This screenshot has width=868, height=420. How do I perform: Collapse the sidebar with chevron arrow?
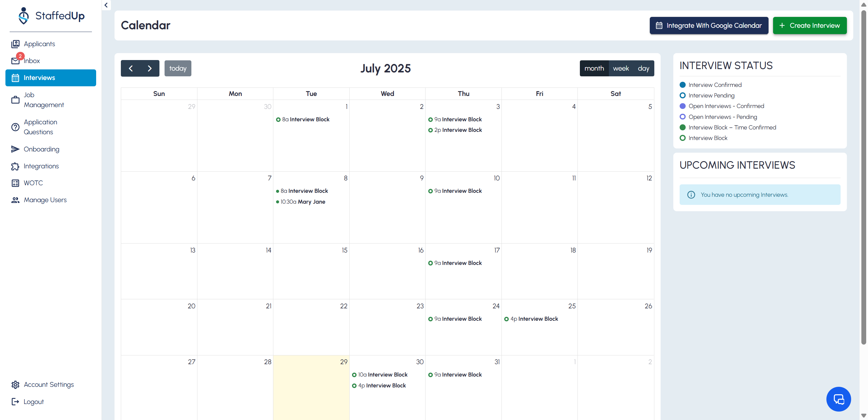[x=106, y=5]
